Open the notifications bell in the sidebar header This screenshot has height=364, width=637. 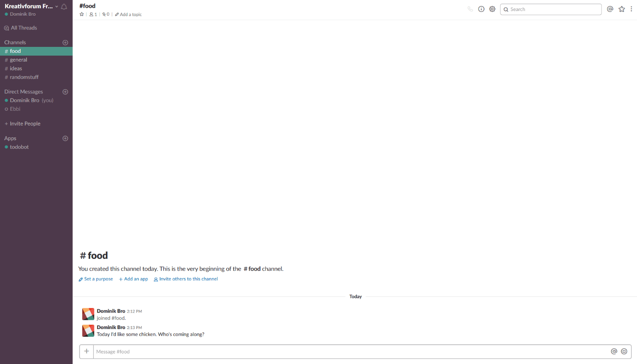click(x=64, y=6)
